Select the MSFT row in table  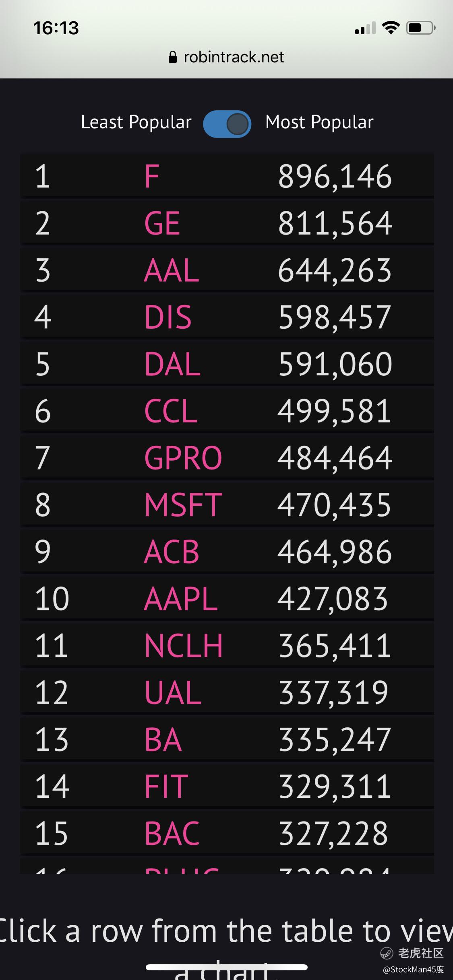(x=227, y=505)
